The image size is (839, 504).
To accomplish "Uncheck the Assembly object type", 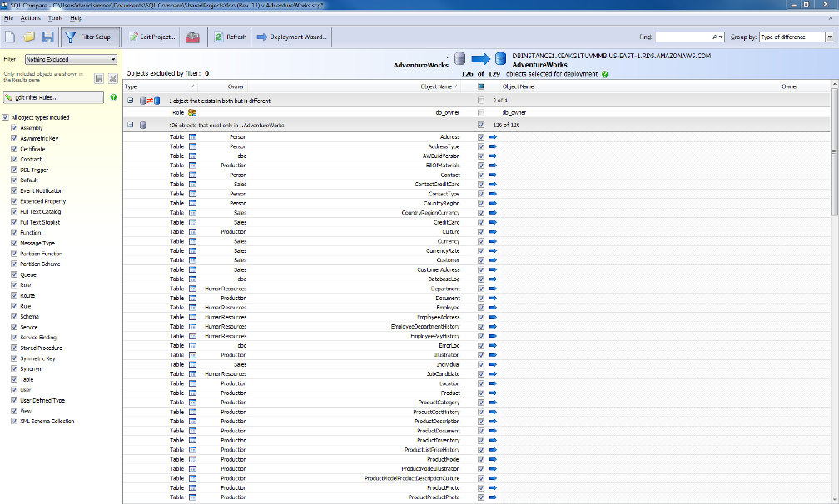I will point(14,128).
